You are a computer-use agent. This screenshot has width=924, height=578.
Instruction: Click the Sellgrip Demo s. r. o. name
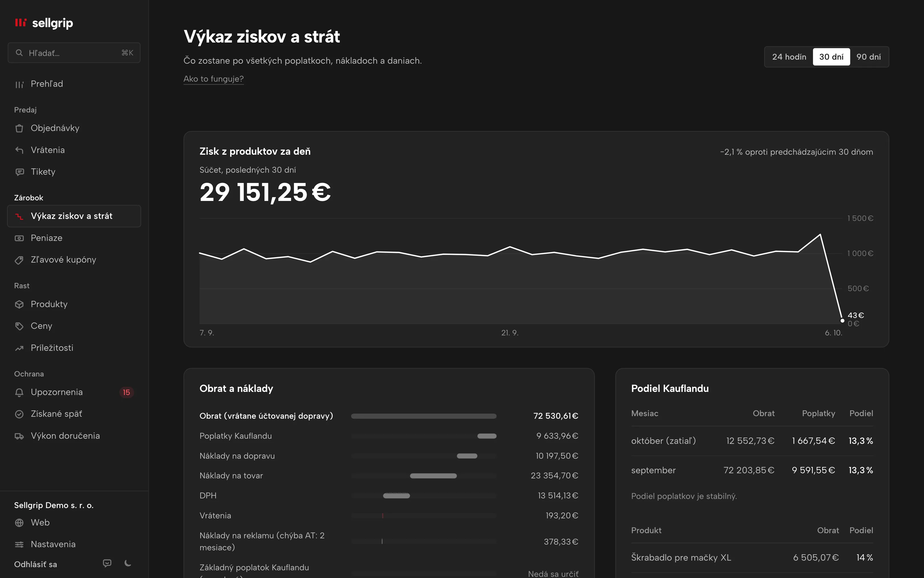click(54, 506)
